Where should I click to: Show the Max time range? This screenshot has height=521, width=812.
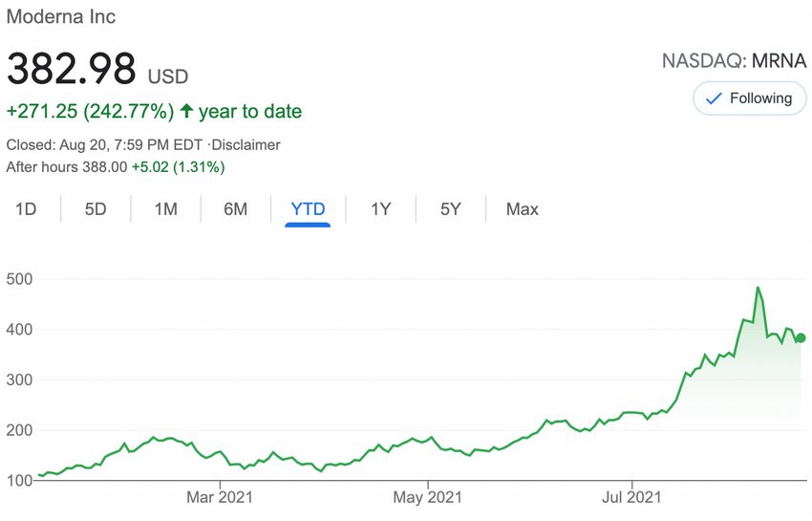[523, 209]
